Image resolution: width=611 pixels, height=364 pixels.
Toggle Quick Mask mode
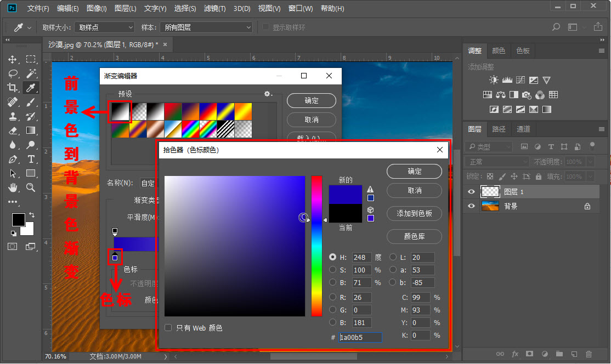tap(13, 247)
